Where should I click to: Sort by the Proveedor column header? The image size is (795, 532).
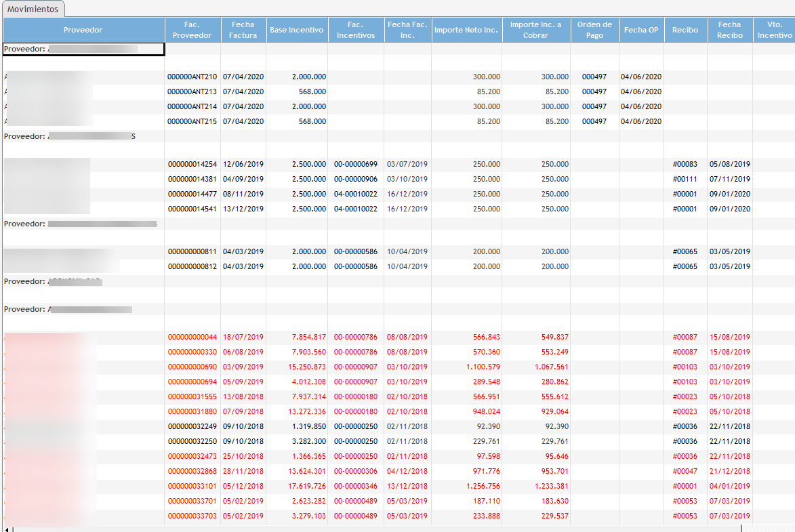click(83, 30)
